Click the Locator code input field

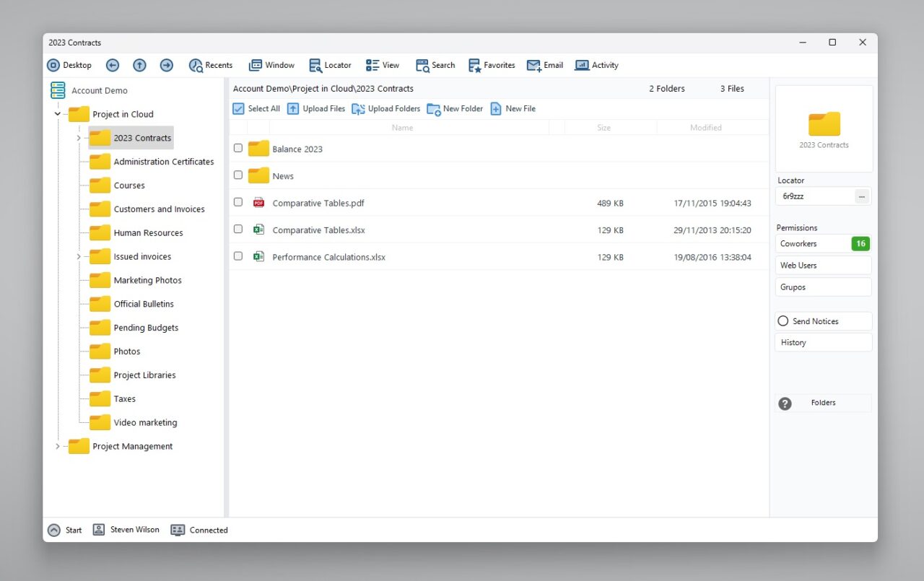point(814,196)
